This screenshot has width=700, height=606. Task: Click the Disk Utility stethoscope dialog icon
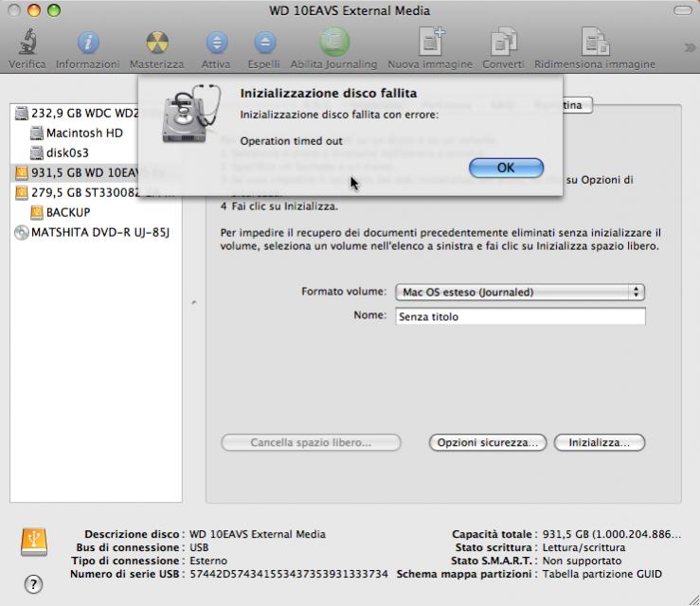(x=191, y=115)
